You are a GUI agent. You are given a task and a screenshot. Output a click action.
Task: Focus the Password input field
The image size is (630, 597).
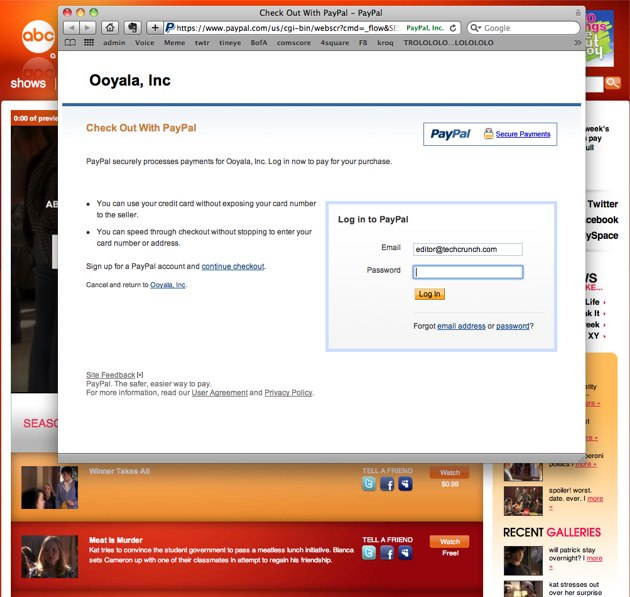[x=468, y=272]
